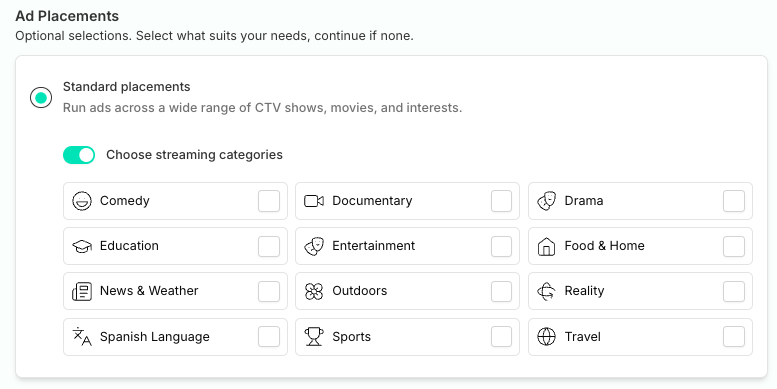
Task: Click the 'Standard placements' title text
Action: pos(126,87)
